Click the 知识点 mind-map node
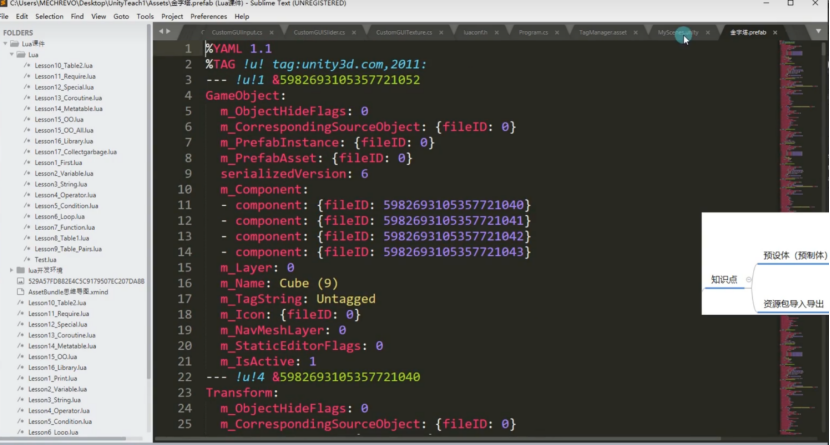This screenshot has height=445, width=830. [x=724, y=279]
